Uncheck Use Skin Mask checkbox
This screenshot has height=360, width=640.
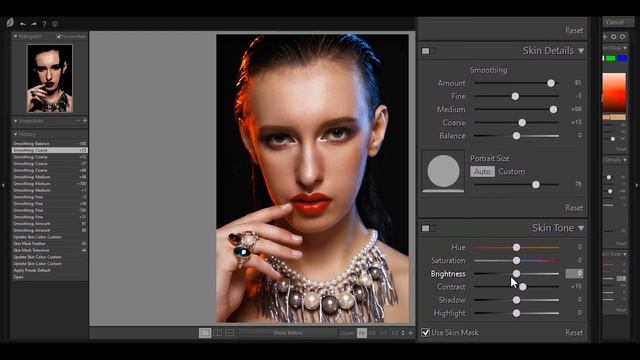click(x=426, y=333)
